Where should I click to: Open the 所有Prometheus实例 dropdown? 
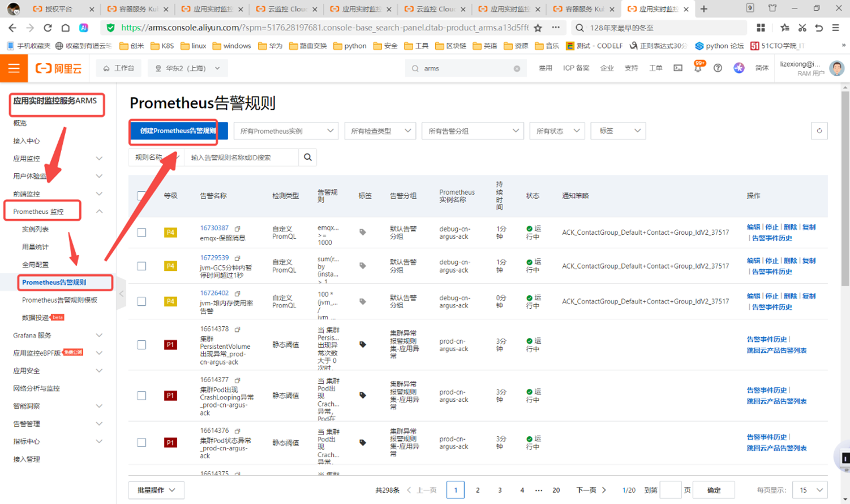pyautogui.click(x=286, y=131)
